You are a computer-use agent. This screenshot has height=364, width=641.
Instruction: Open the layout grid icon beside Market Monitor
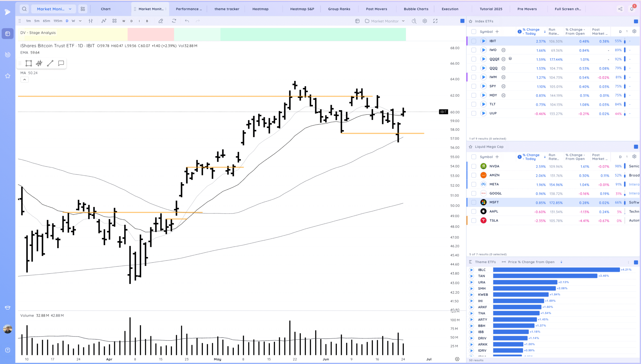(x=83, y=9)
